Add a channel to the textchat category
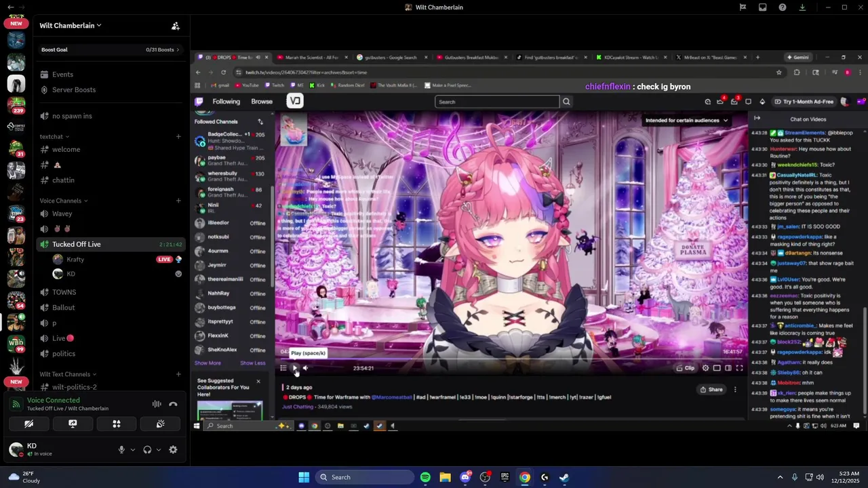The height and width of the screenshot is (488, 868). pyautogui.click(x=178, y=136)
